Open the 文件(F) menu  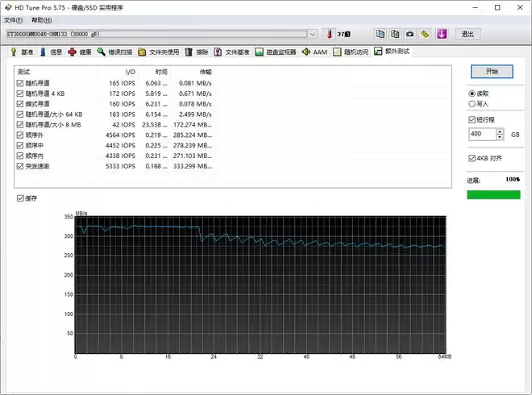(14, 19)
